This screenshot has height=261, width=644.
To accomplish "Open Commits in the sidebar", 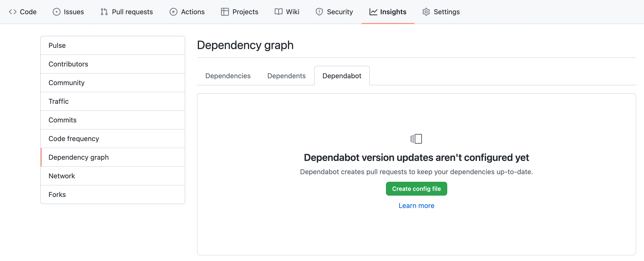I will click(x=113, y=120).
